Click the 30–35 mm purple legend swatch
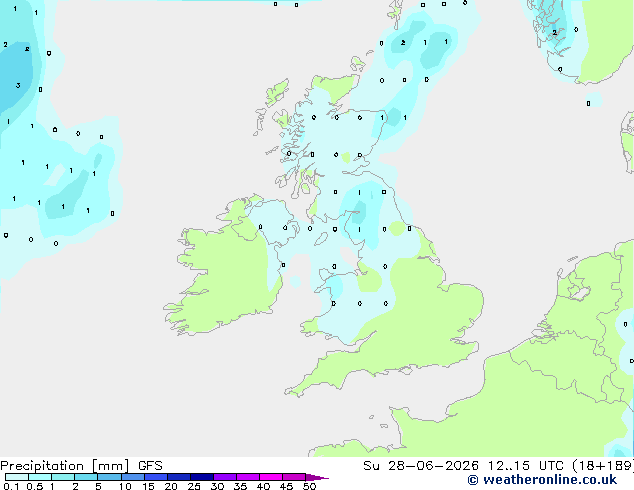The width and height of the screenshot is (634, 490). pos(225,477)
